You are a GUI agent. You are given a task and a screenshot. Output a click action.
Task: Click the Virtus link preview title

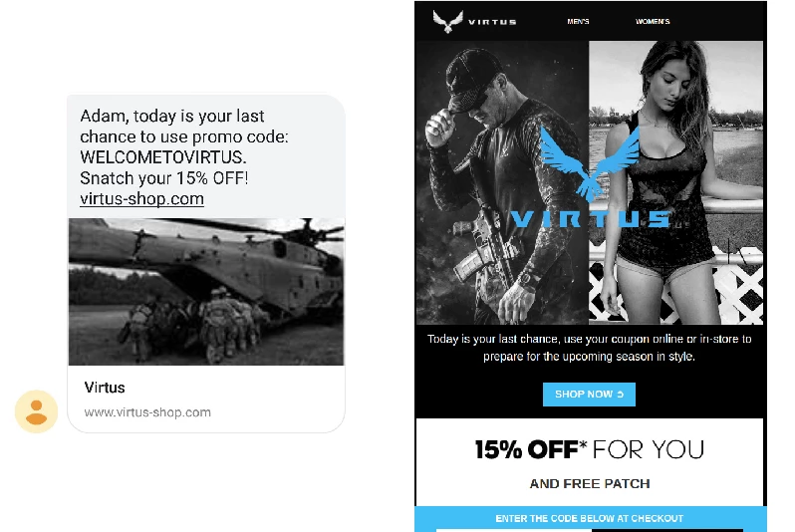(x=105, y=388)
